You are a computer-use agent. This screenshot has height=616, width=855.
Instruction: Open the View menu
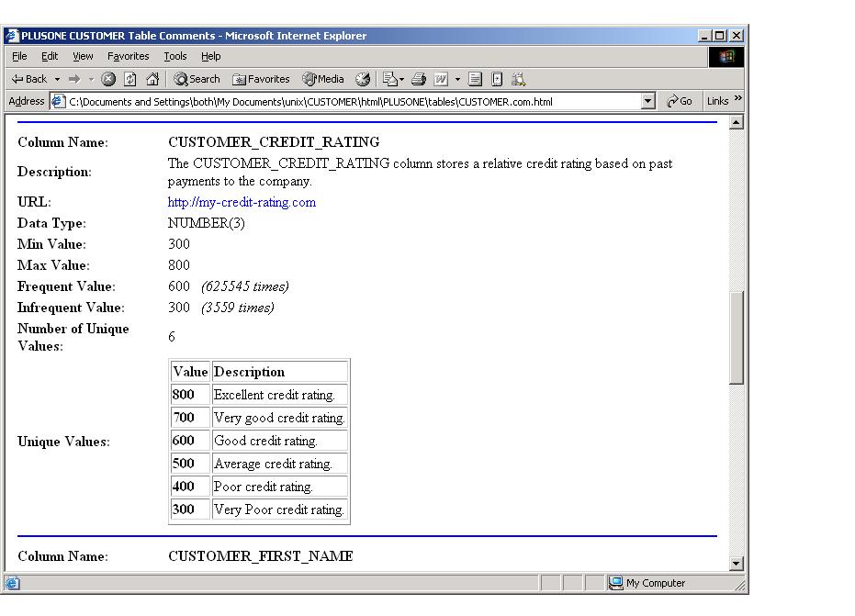pos(83,56)
